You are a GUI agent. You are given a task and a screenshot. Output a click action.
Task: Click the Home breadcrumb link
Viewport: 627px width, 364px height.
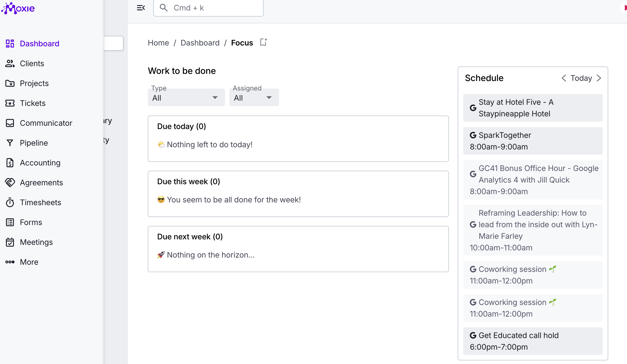pos(158,43)
